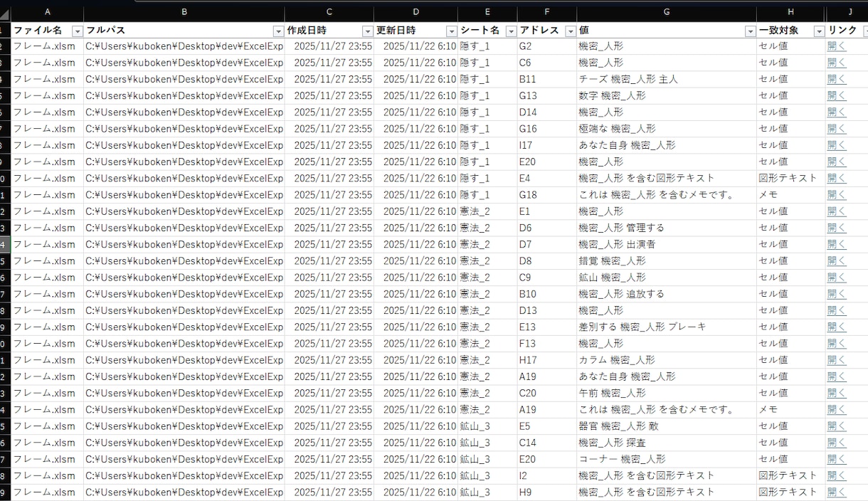Select cell '錯覚 機密_人形'

pyautogui.click(x=666, y=261)
